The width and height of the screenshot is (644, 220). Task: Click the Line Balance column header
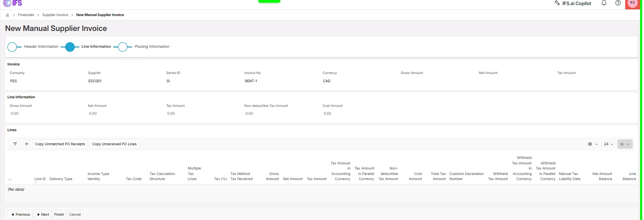[629, 176]
